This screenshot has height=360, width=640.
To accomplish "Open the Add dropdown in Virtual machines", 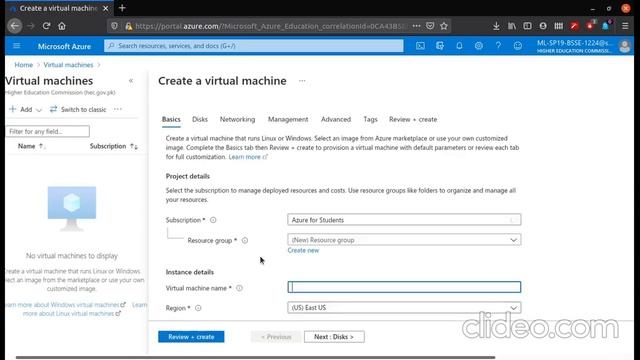I will point(26,109).
